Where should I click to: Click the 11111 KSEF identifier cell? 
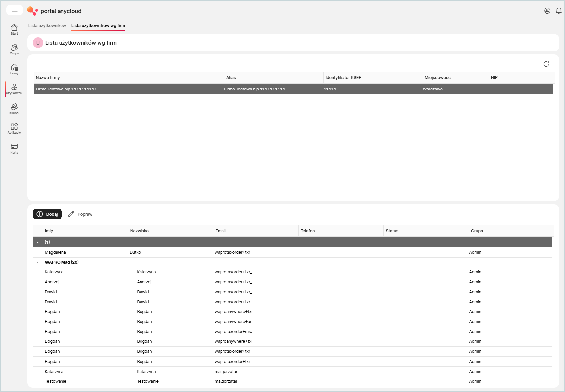[330, 89]
